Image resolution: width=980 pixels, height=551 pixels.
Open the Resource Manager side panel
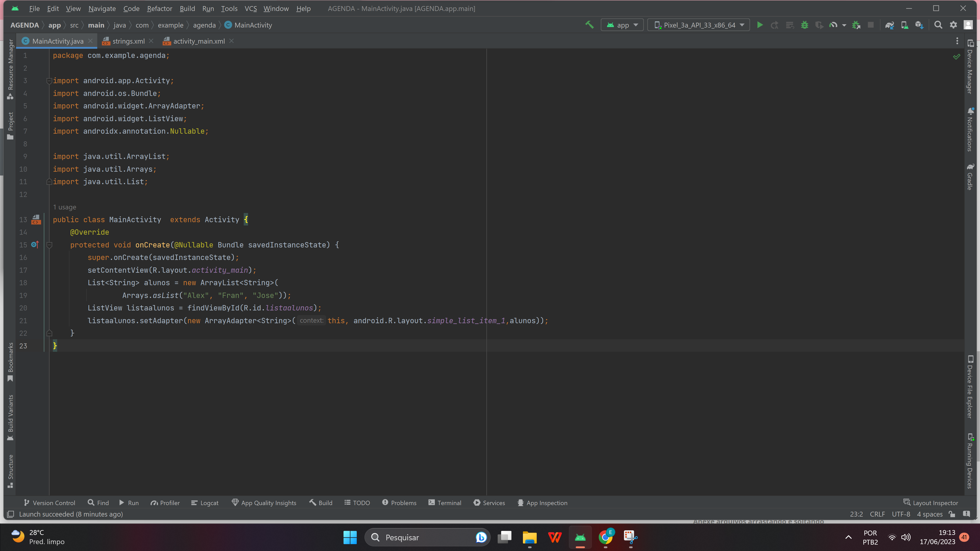[10, 69]
